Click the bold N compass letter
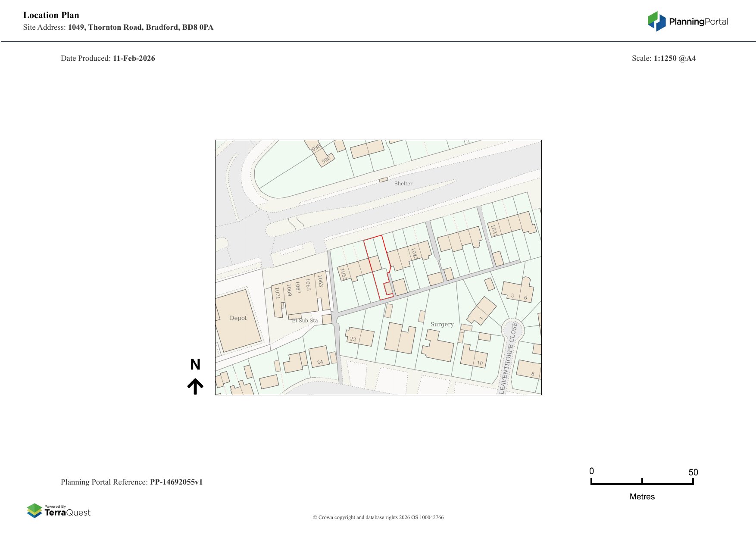Viewport: 756px width, 535px height. click(195, 365)
